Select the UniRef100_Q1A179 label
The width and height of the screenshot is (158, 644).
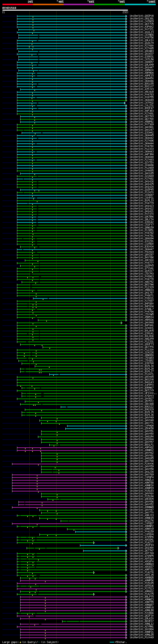coord(142,43)
